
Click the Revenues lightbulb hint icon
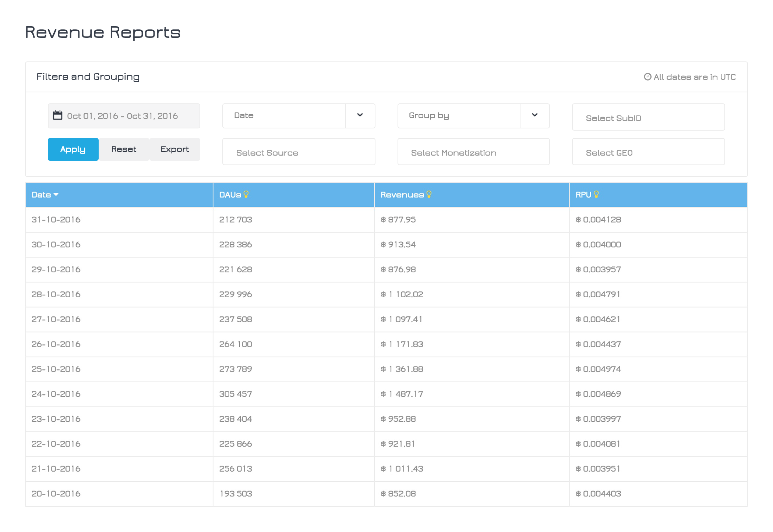click(x=429, y=195)
